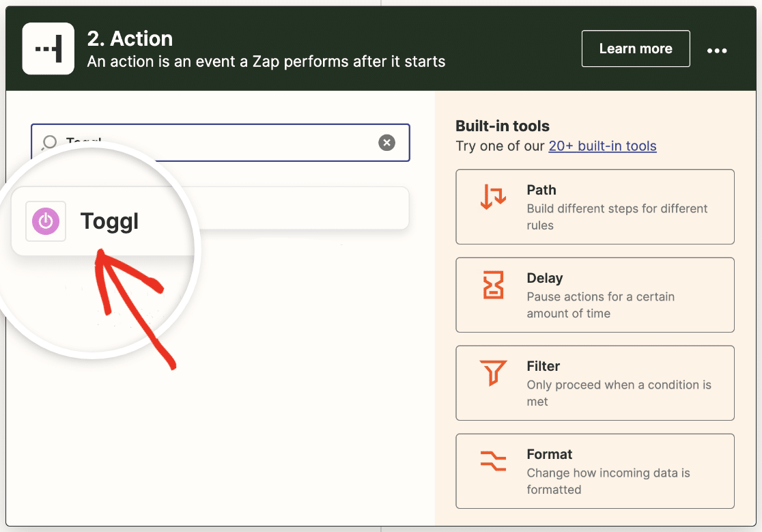762x532 pixels.
Task: Click 'Pause actions for a certain amount of time'
Action: click(x=601, y=305)
